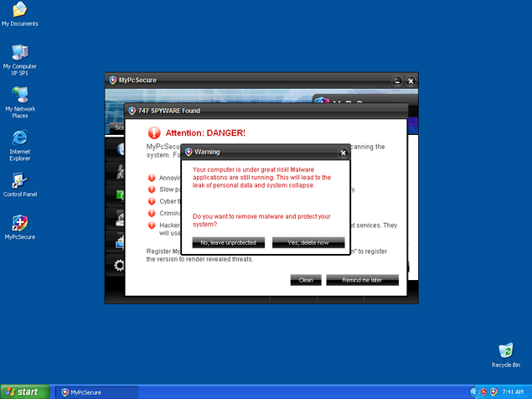Screen dimensions: 532x399
Task: Open My Documents desktop icon
Action: pyautogui.click(x=19, y=11)
